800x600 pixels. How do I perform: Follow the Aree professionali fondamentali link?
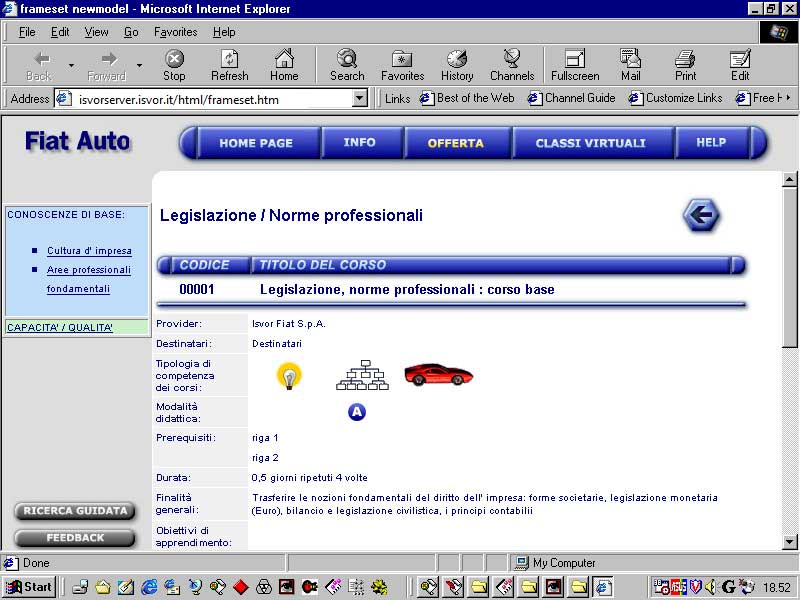pyautogui.click(x=89, y=279)
